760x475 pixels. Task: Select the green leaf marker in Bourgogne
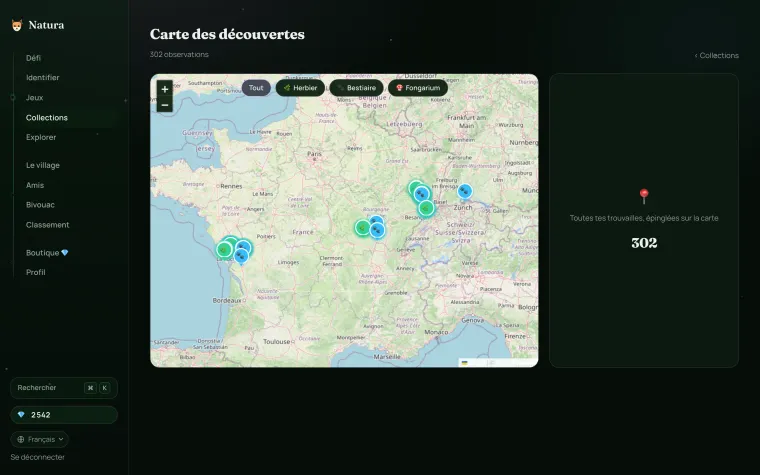click(x=363, y=227)
